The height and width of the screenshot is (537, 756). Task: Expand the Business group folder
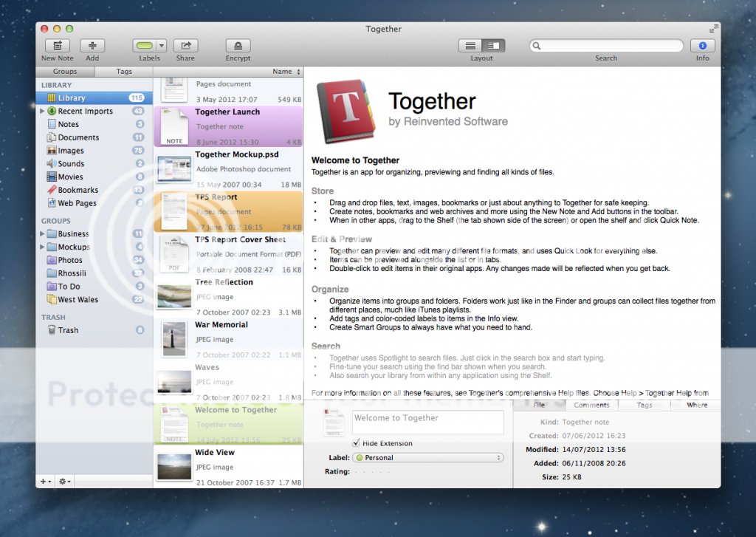click(x=42, y=234)
